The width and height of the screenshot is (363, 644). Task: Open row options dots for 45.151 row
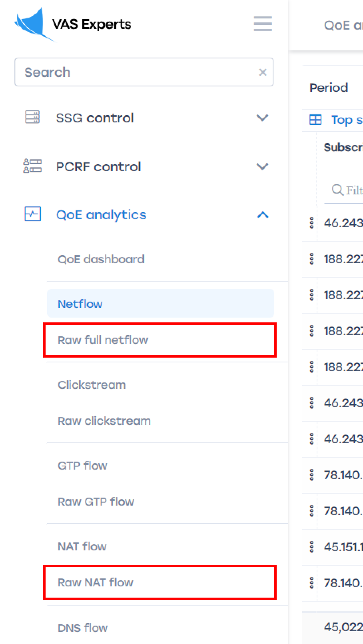(312, 547)
